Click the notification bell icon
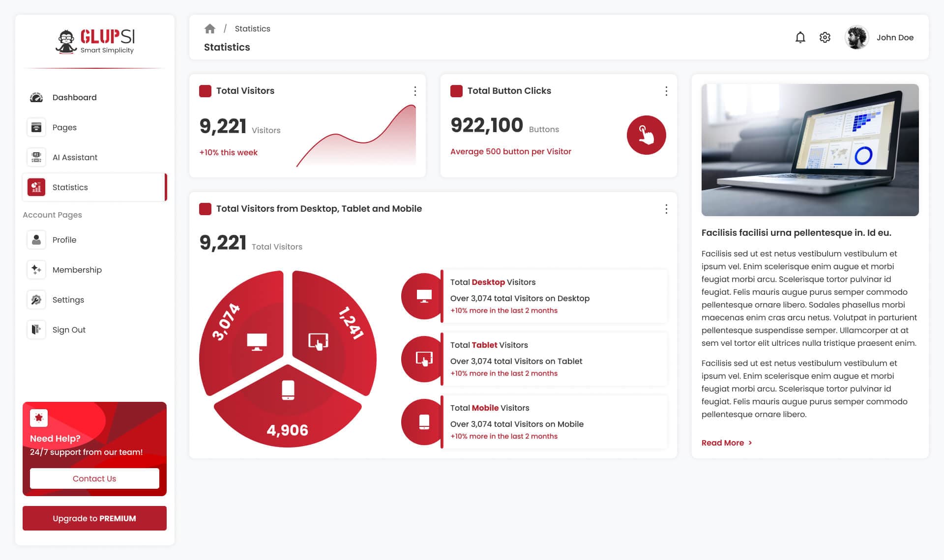The image size is (944, 560). 800,37
